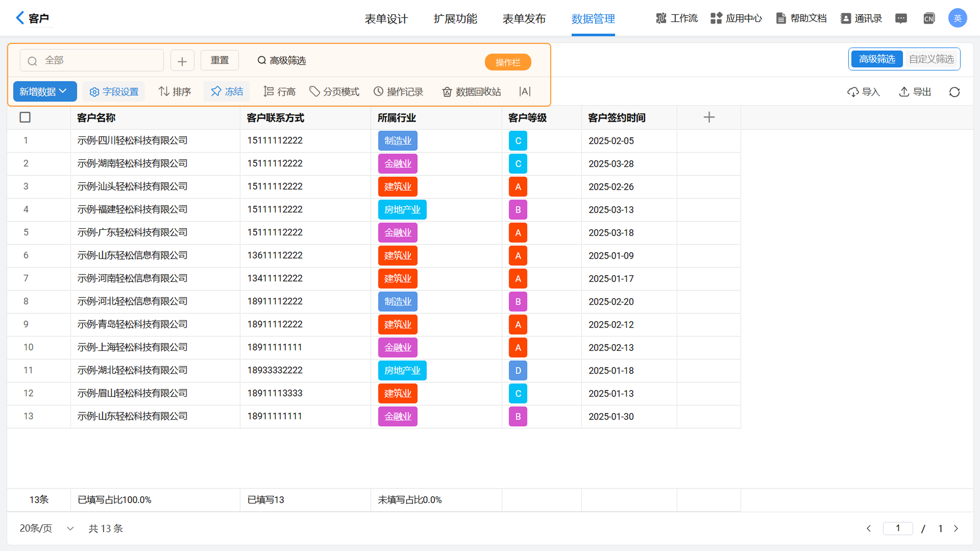Expand the new data dropdown button

tap(44, 92)
